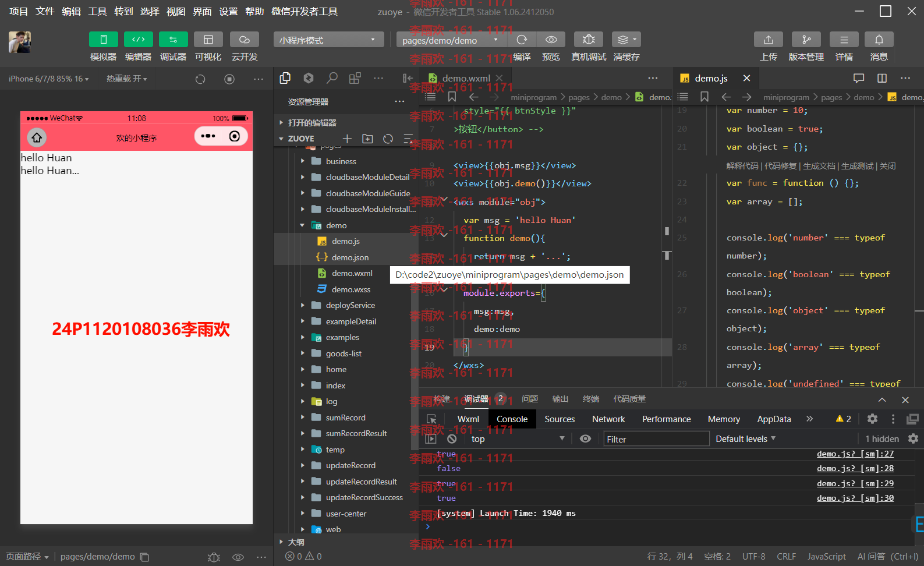Open the clear cache menu (清缓存)
Screen dimensions: 924x566
coord(626,40)
